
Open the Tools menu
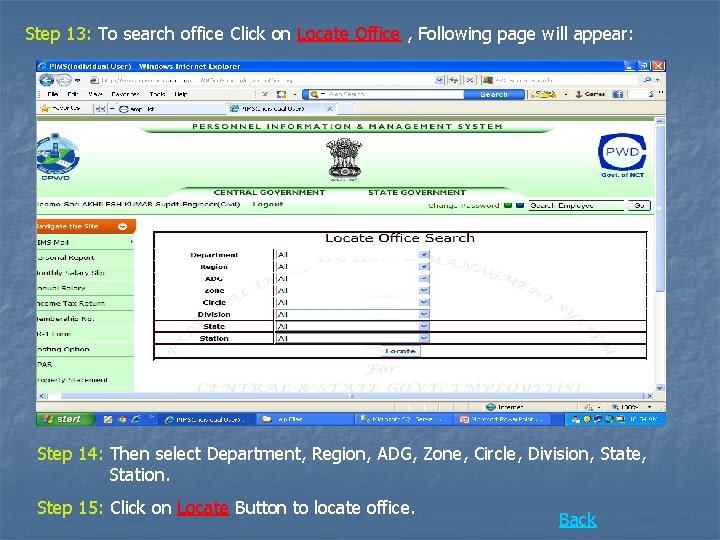pyautogui.click(x=157, y=94)
